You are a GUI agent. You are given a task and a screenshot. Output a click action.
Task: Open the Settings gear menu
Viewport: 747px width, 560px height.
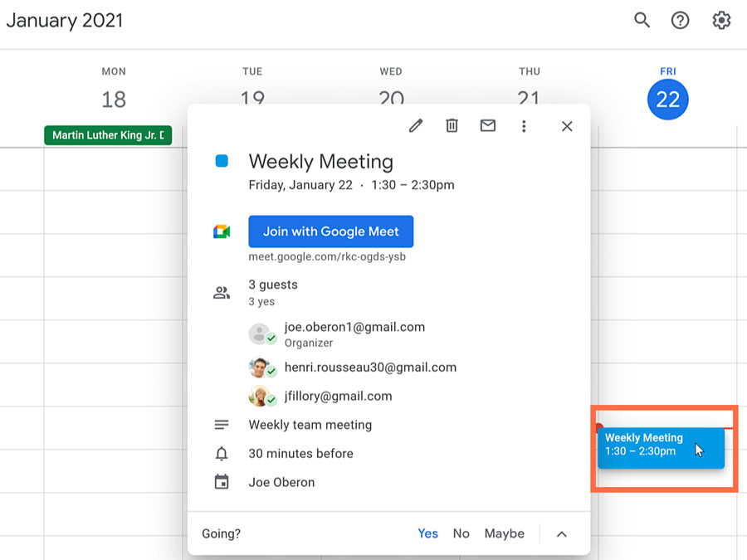coord(721,21)
